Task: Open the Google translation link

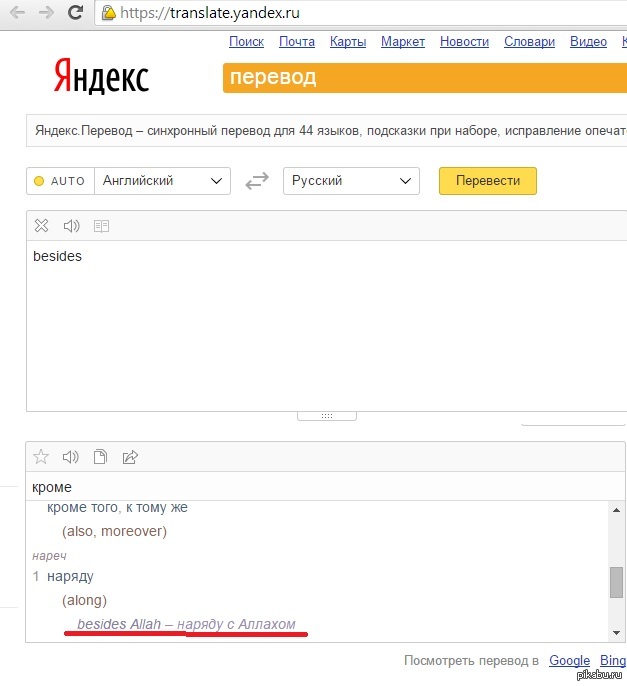Action: tap(569, 660)
